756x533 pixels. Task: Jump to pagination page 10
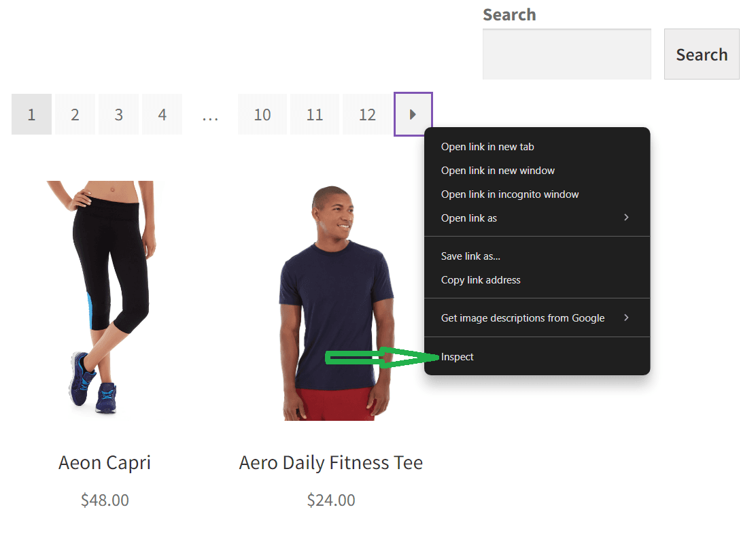tap(262, 114)
